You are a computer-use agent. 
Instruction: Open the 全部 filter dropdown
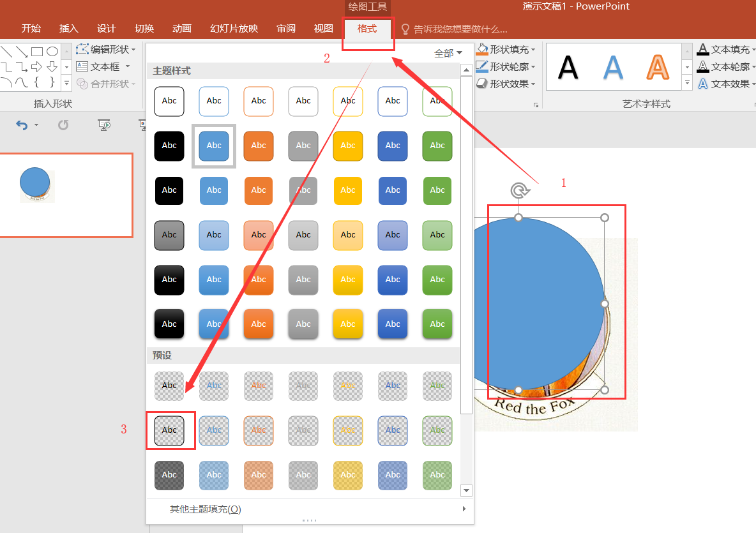448,54
